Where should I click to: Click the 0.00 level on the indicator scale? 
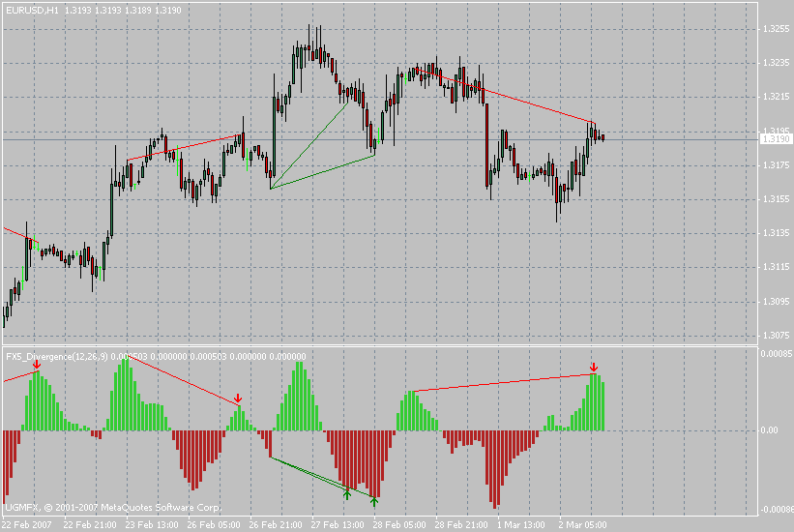[770, 430]
